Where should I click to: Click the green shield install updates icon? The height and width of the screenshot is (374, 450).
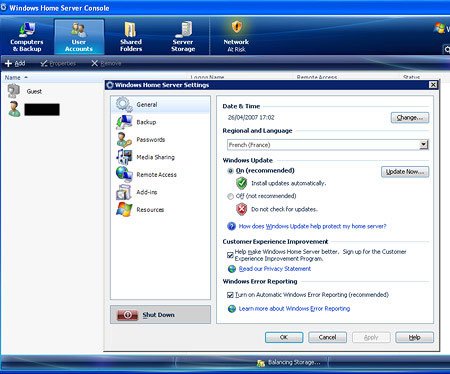(241, 183)
